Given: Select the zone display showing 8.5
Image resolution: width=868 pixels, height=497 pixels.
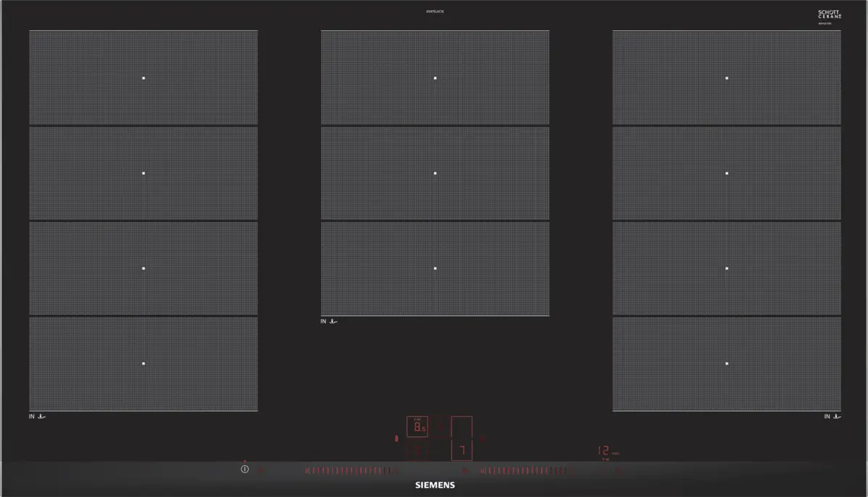Looking at the screenshot, I should click(417, 427).
